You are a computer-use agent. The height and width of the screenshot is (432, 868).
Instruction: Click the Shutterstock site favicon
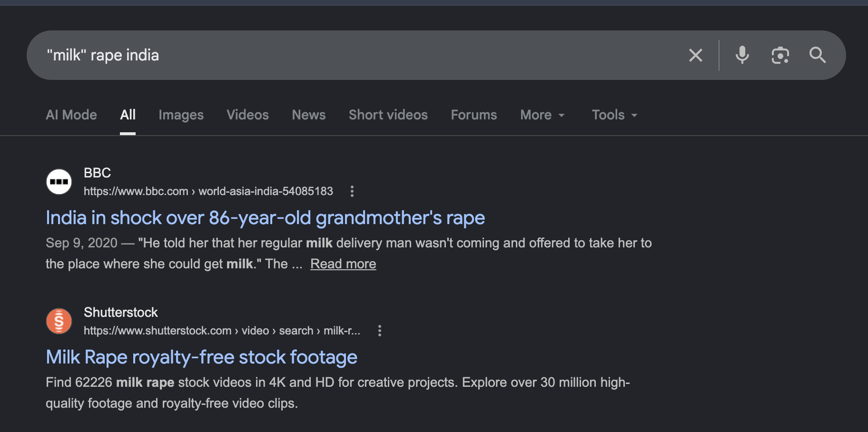pos(59,321)
